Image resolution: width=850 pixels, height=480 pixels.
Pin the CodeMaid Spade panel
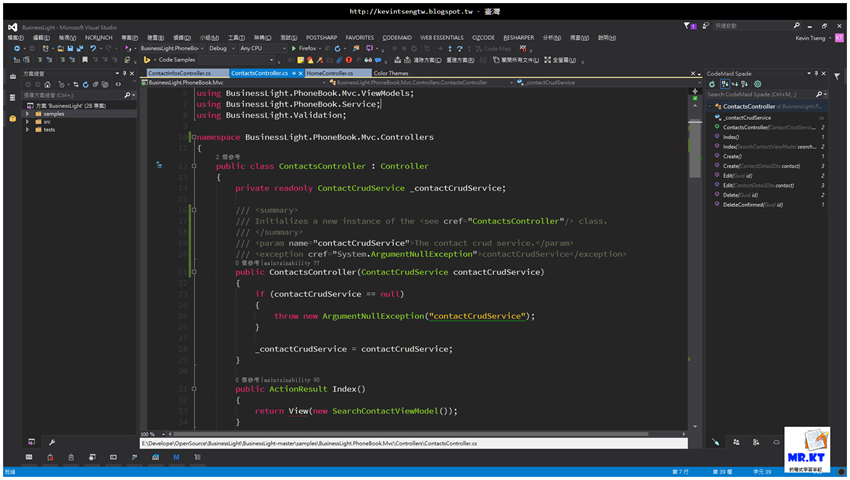click(816, 73)
